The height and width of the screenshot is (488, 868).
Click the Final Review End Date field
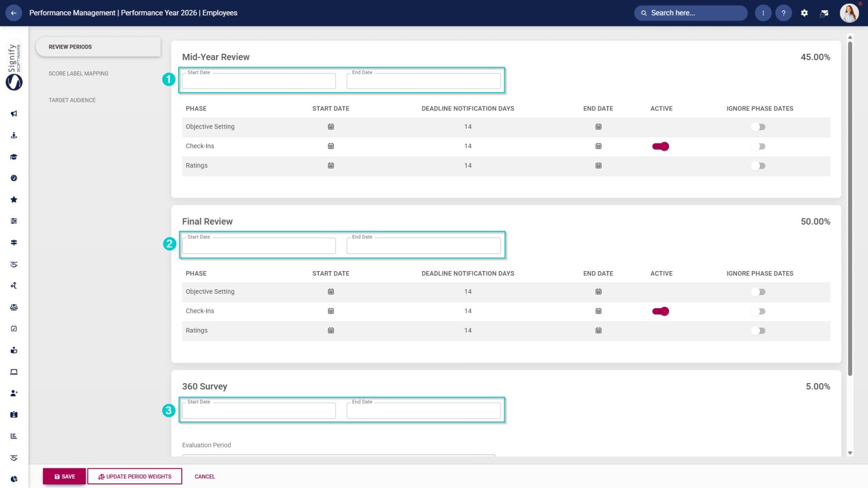pyautogui.click(x=424, y=245)
